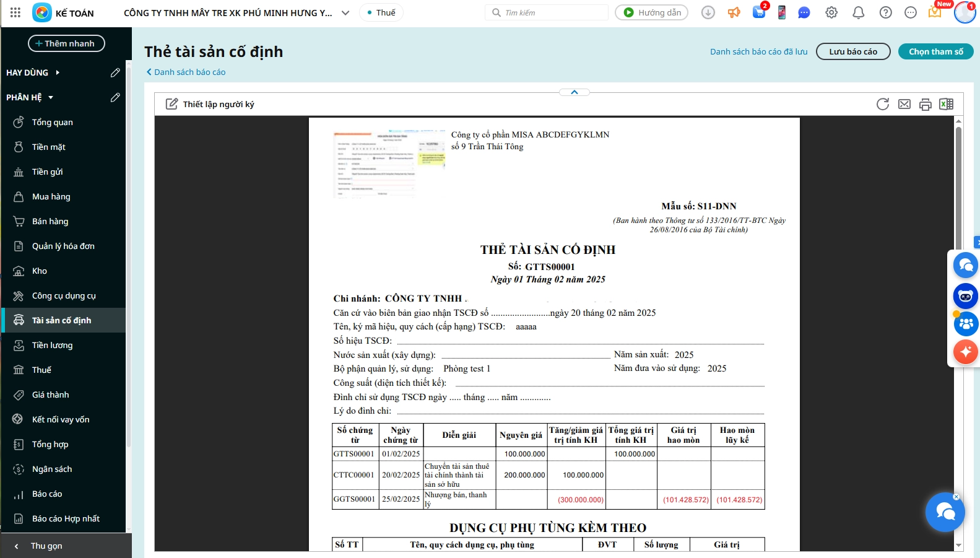Go to Báo cáo menu item
This screenshot has height=558, width=980.
coord(47,494)
